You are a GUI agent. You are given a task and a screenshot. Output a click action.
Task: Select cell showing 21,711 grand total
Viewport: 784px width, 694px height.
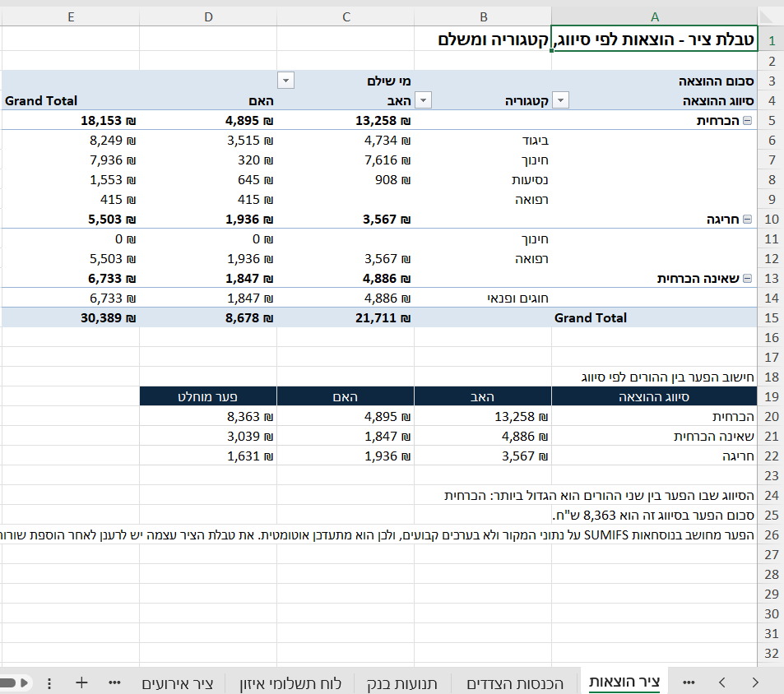click(346, 317)
